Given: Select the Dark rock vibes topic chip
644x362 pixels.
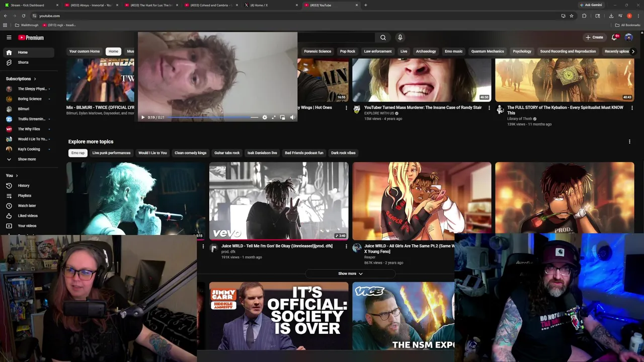Looking at the screenshot, I should point(343,153).
